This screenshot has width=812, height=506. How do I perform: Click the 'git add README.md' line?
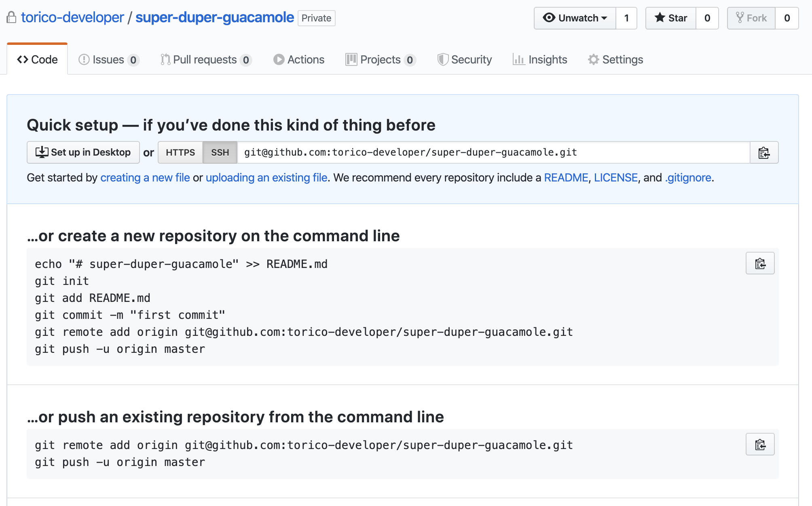(x=93, y=298)
